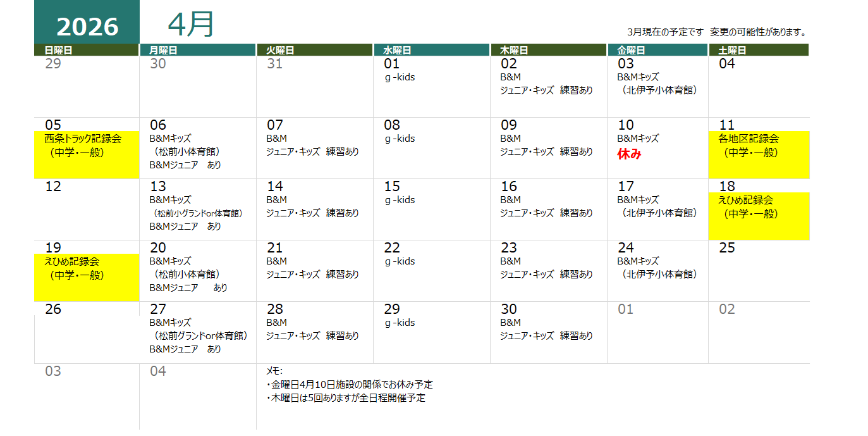Click the yellow 西条トラック記録会 event

click(x=82, y=139)
